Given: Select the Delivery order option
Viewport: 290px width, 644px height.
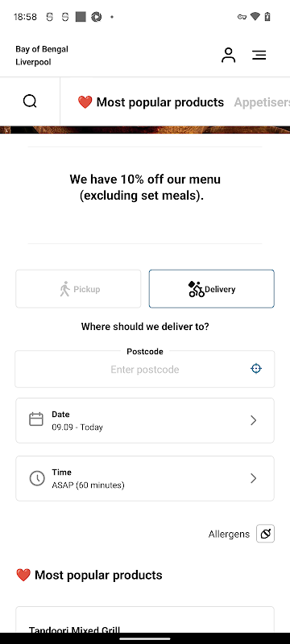Looking at the screenshot, I should click(x=212, y=289).
